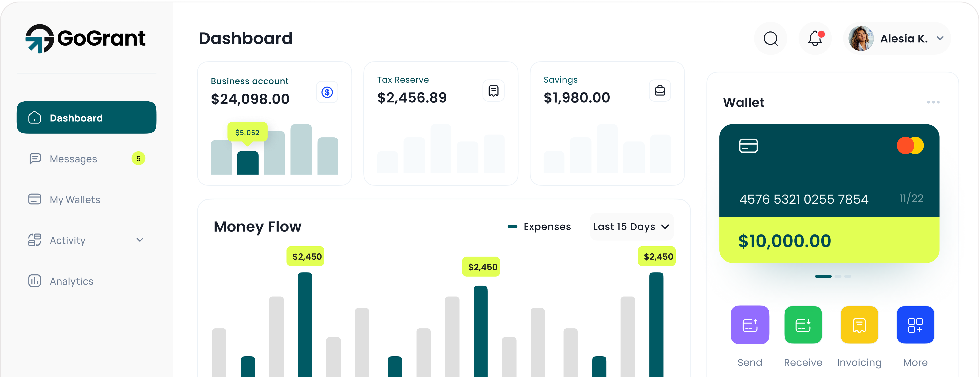Toggle the Expenses legend in Money Flow
Screen dimensions: 980x378
[539, 226]
